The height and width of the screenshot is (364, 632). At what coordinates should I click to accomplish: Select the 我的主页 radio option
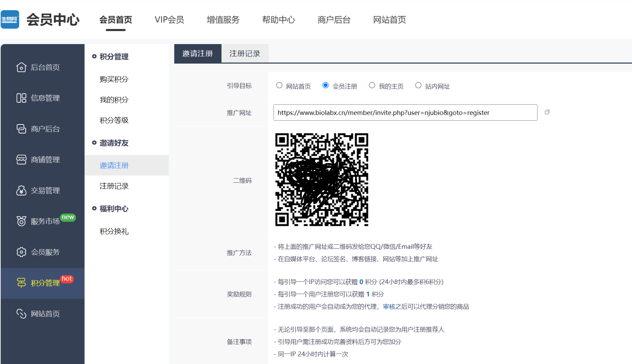coord(372,86)
